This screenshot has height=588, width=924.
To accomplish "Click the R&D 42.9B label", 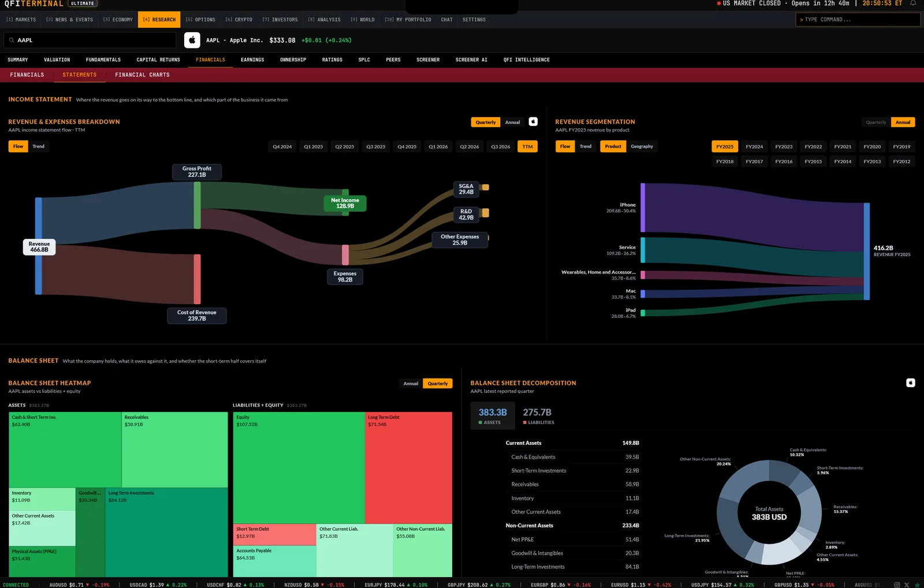I will [466, 215].
